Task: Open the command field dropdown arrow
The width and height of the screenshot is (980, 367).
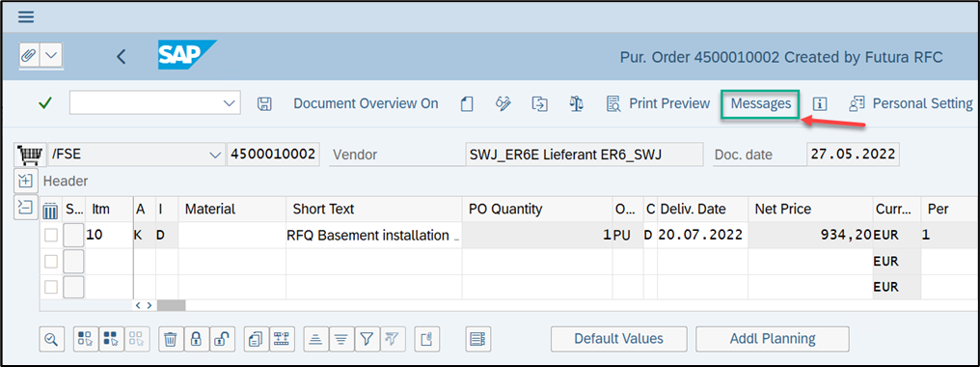Action: pyautogui.click(x=230, y=103)
